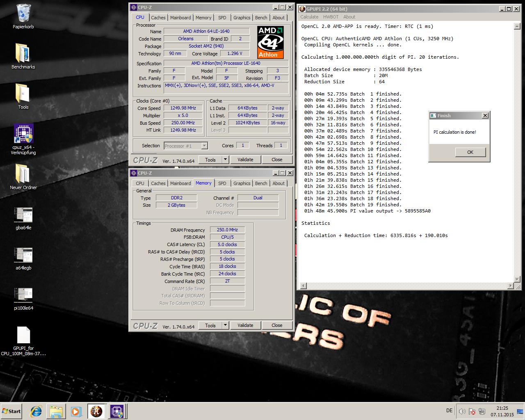Click the Core Voltage value 1.296 V
The height and width of the screenshot is (420, 525).
pos(235,53)
